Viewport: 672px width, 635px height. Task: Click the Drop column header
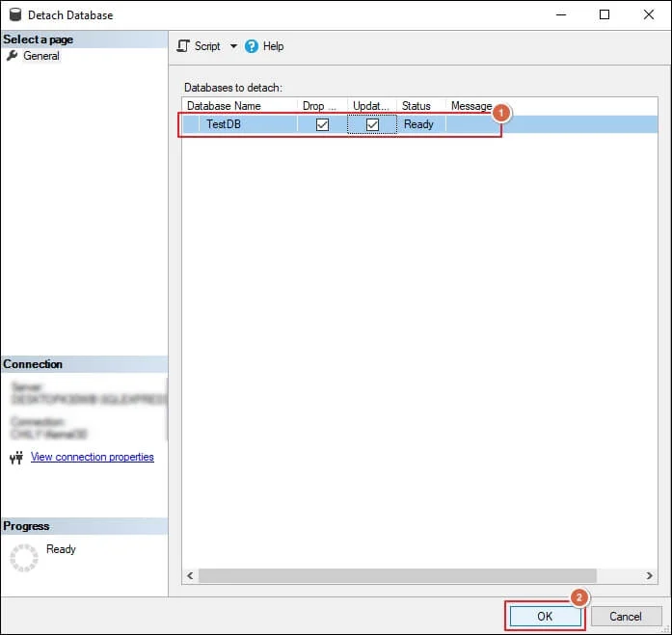[x=322, y=106]
